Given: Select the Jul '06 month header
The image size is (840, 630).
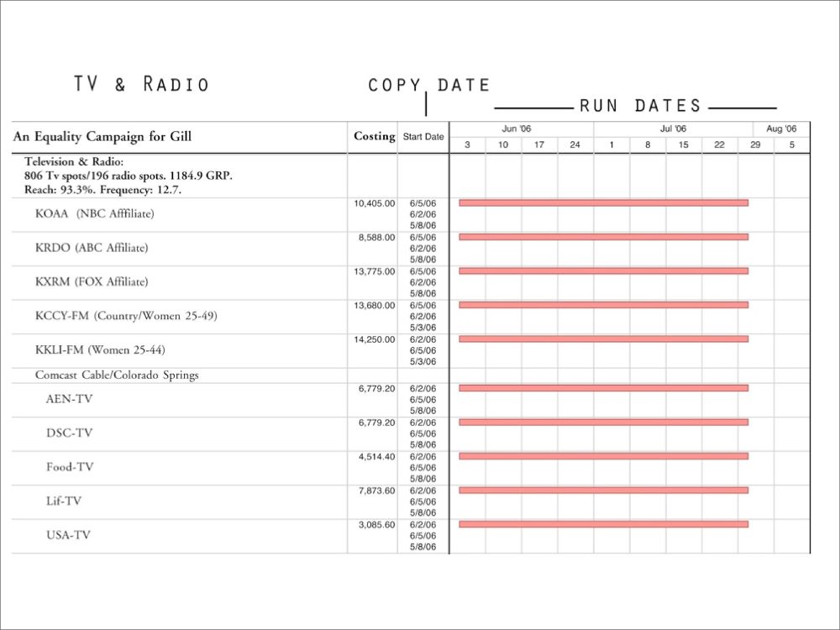Looking at the screenshot, I should point(673,129).
